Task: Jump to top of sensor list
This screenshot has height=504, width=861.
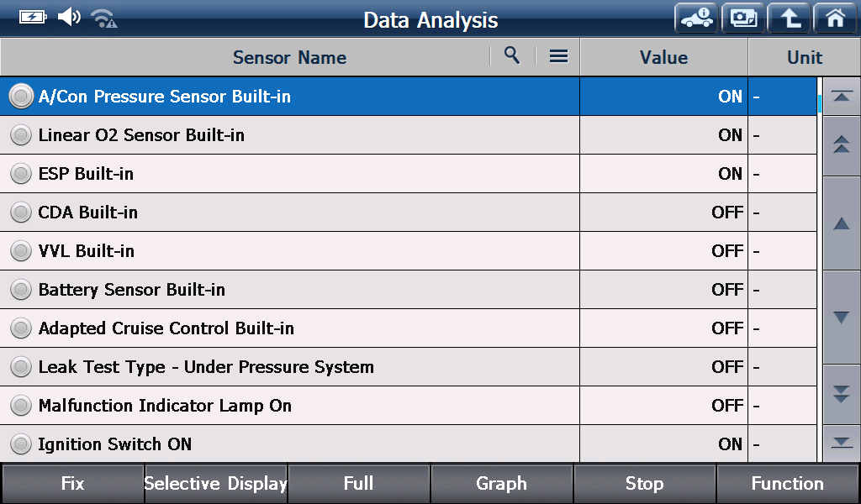Action: (x=841, y=97)
